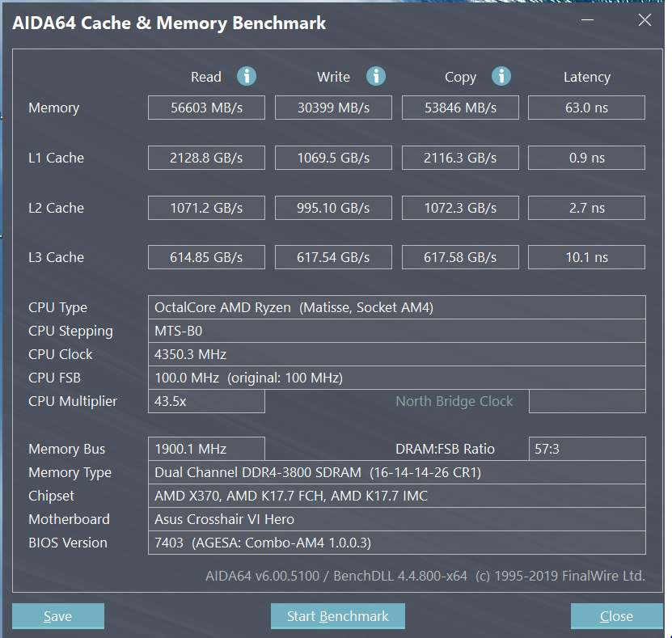Start Benchmark now
Viewport: 672px width, 638px height.
(x=338, y=615)
